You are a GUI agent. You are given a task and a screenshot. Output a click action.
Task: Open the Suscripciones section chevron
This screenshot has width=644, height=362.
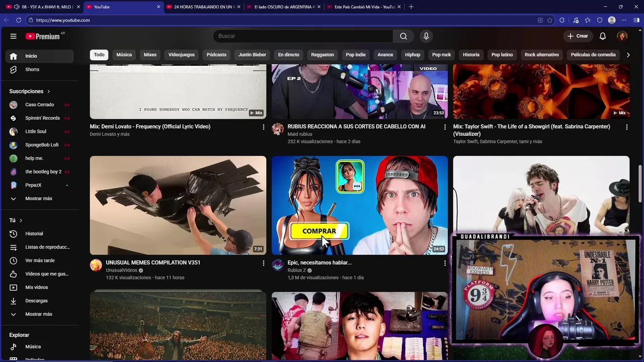click(x=49, y=92)
